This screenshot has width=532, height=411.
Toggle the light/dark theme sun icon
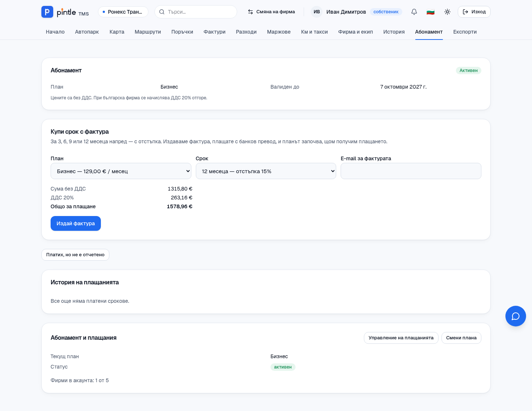click(447, 12)
